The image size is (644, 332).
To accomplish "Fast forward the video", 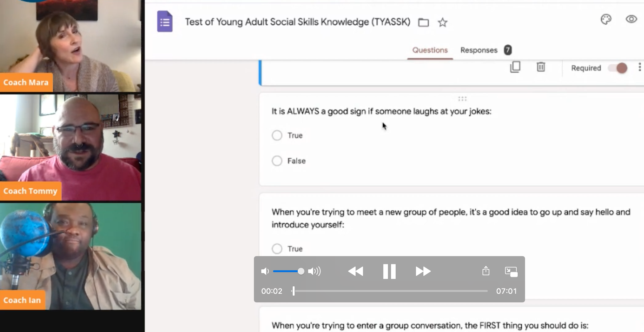I will coord(423,271).
